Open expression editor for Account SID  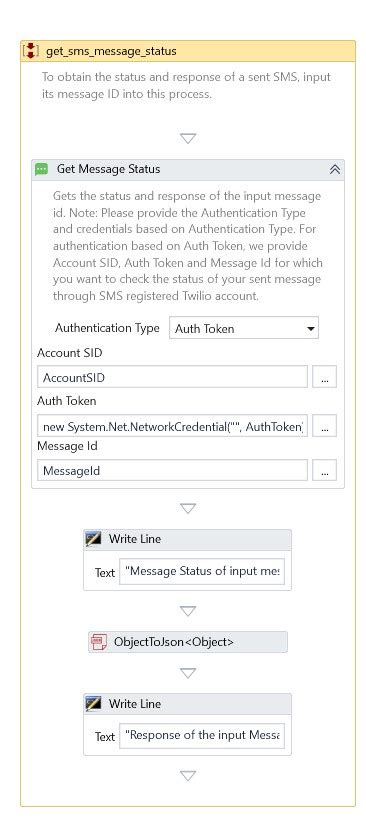[x=324, y=377]
